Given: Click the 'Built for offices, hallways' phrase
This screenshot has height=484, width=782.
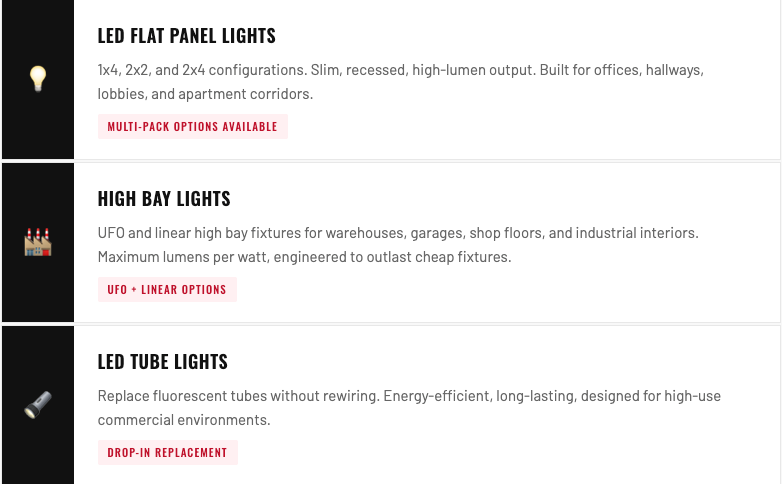Looking at the screenshot, I should (x=621, y=70).
